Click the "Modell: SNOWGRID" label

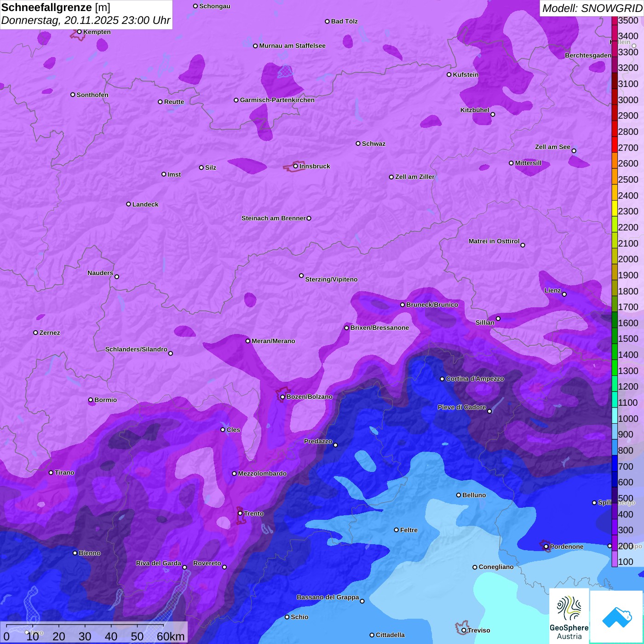pyautogui.click(x=592, y=8)
